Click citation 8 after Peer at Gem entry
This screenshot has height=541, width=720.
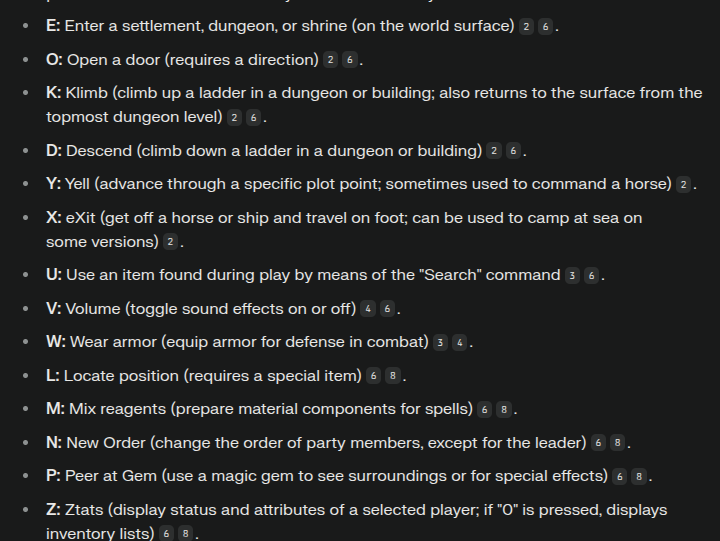tap(639, 476)
